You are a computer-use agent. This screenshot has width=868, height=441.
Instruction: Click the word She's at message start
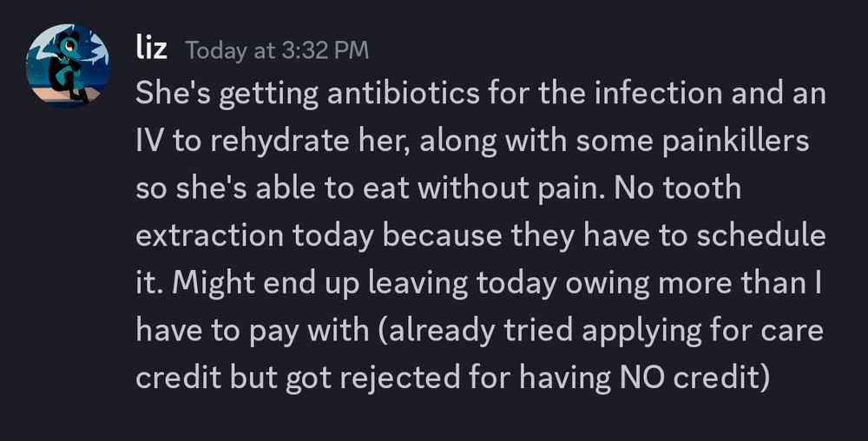[x=172, y=93]
